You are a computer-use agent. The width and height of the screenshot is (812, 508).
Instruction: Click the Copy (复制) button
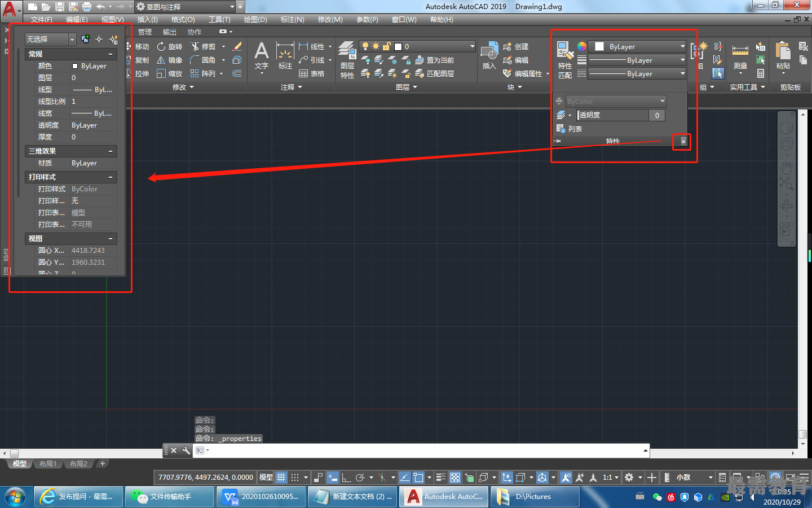(138, 60)
